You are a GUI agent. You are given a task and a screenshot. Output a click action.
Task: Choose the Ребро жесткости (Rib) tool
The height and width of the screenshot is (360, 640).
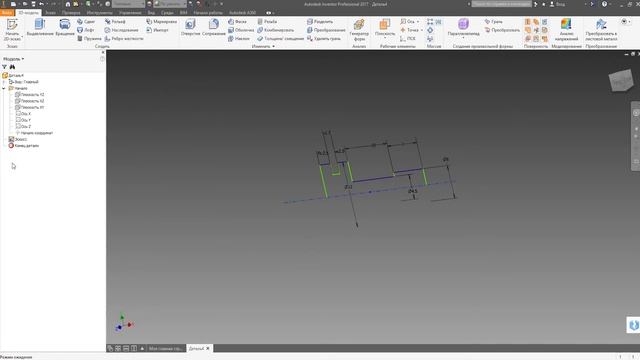124,39
